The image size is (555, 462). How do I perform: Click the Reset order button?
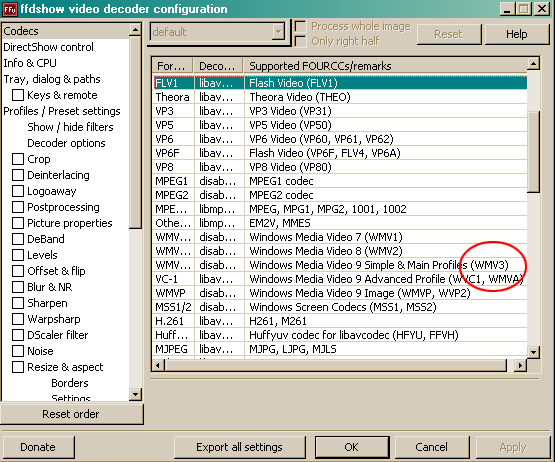coord(72,414)
